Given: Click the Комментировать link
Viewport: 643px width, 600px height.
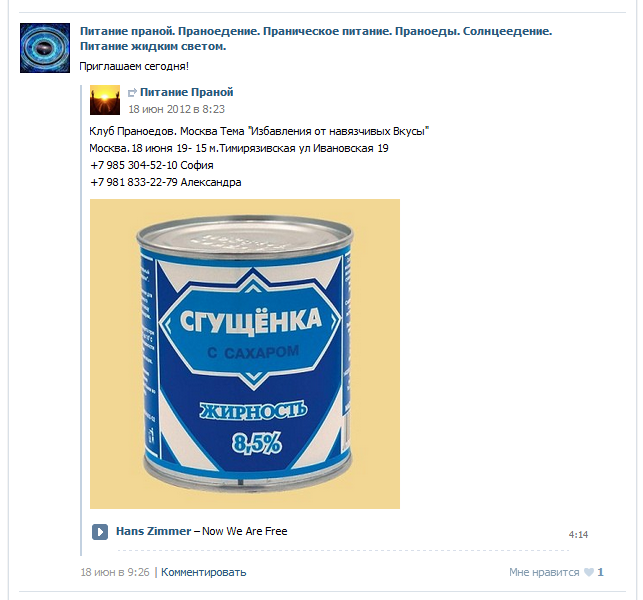Looking at the screenshot, I should [x=203, y=572].
